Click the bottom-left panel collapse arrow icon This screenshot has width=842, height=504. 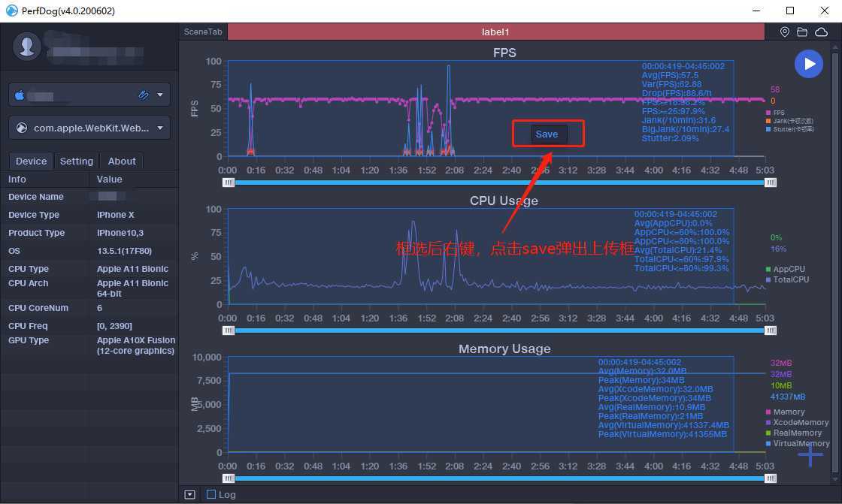(x=189, y=494)
